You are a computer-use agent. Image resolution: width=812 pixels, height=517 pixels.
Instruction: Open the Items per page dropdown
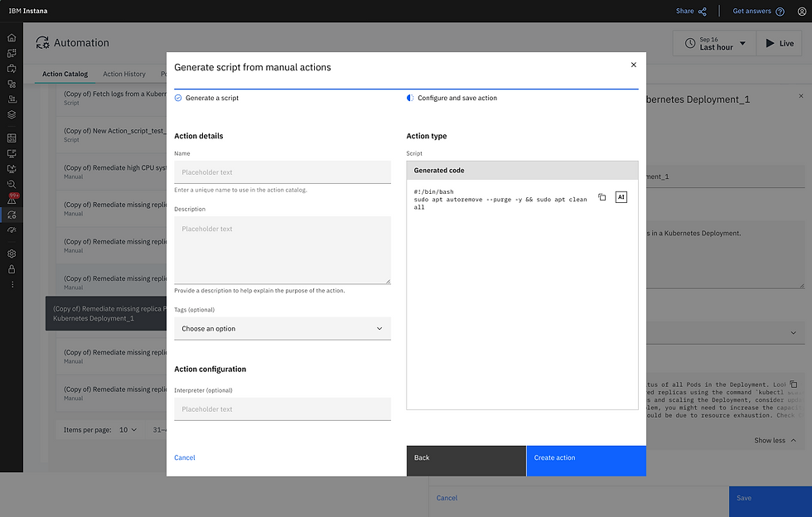pyautogui.click(x=128, y=430)
